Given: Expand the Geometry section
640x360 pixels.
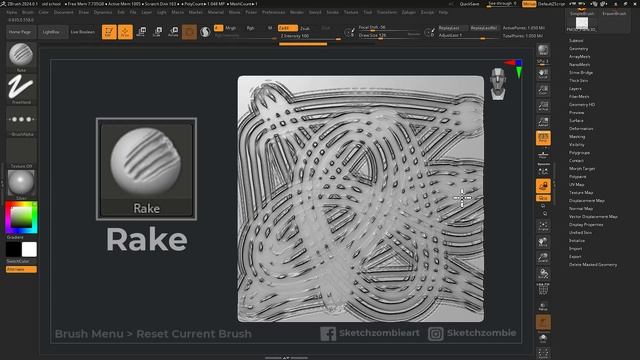Looking at the screenshot, I should [x=578, y=49].
